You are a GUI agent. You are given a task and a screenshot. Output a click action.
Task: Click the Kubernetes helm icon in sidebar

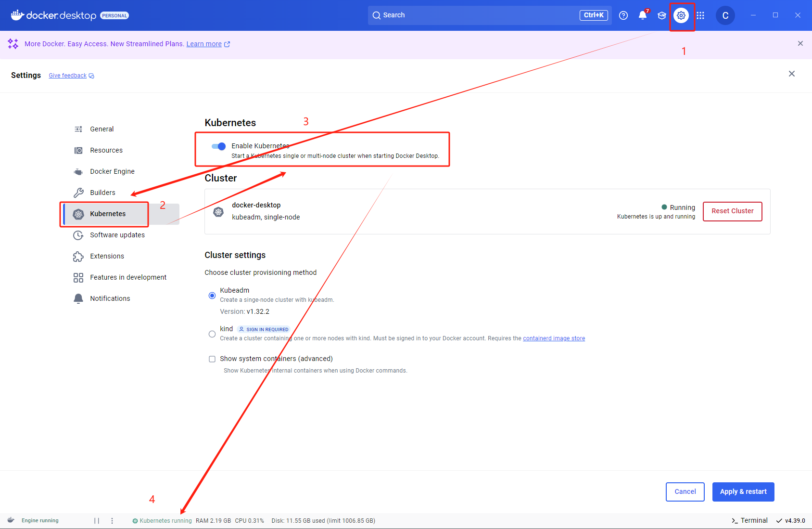pos(78,214)
